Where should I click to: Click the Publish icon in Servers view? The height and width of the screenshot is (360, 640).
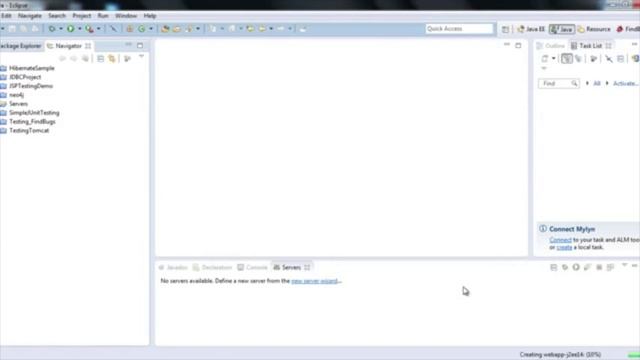(x=610, y=267)
